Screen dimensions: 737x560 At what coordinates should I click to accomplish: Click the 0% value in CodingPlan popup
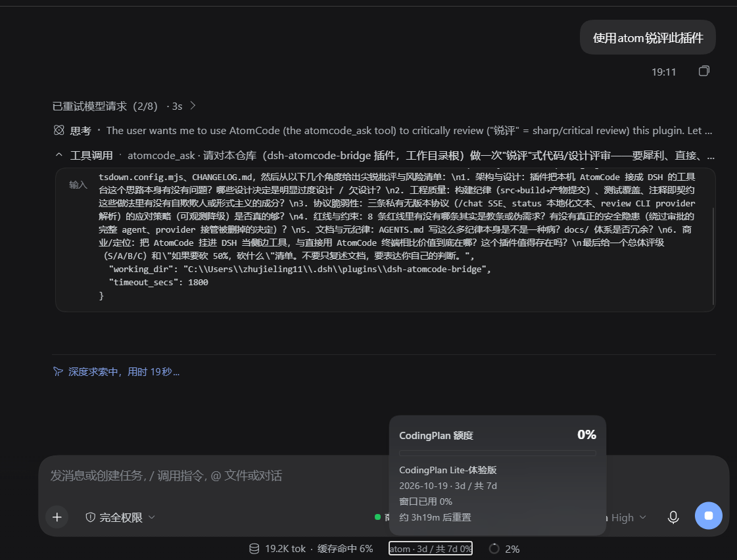click(586, 434)
